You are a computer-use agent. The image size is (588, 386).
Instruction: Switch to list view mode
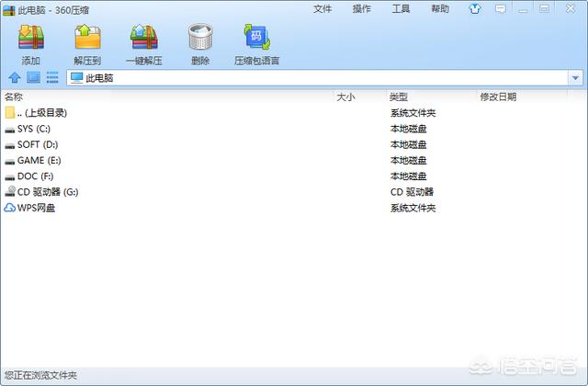[x=52, y=77]
